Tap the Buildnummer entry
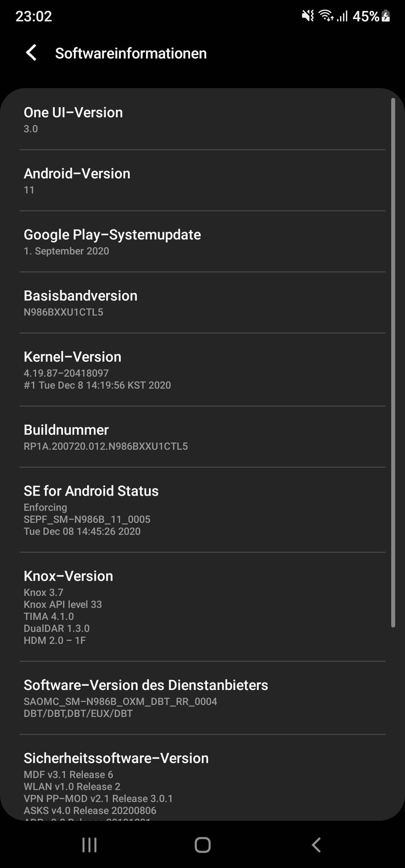 pos(202,437)
